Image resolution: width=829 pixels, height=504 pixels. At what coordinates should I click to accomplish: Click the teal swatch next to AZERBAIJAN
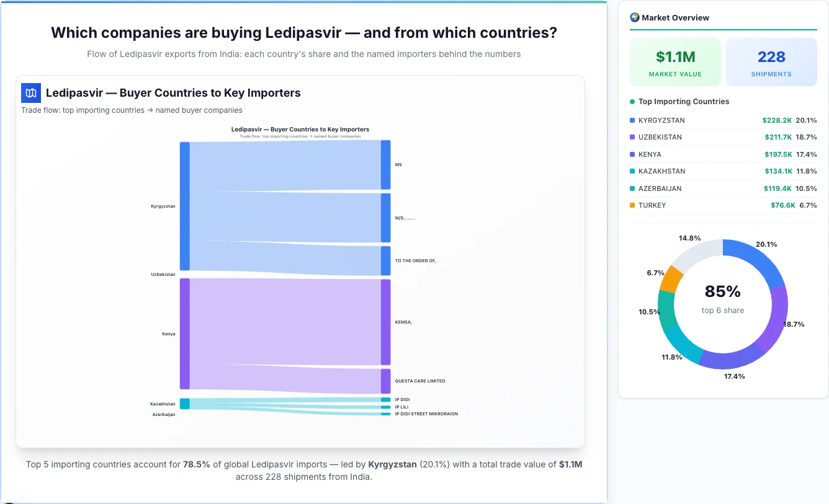[632, 188]
